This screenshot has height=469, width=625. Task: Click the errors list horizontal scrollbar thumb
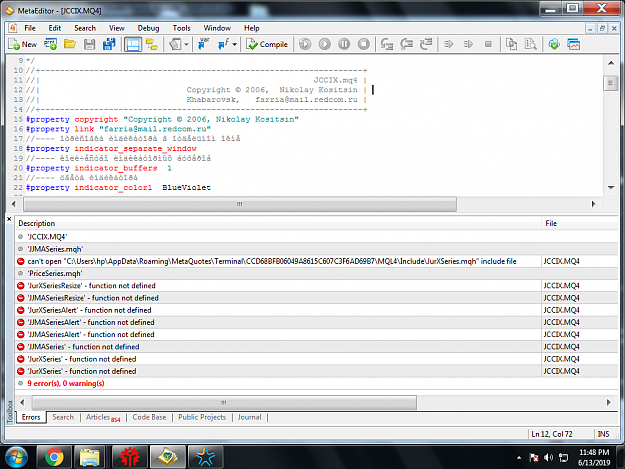(x=224, y=402)
